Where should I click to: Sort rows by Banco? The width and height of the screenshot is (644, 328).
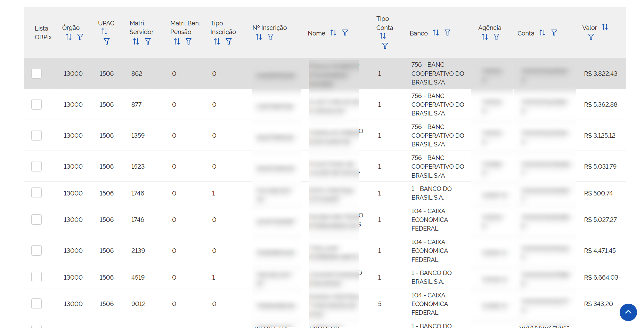(436, 33)
